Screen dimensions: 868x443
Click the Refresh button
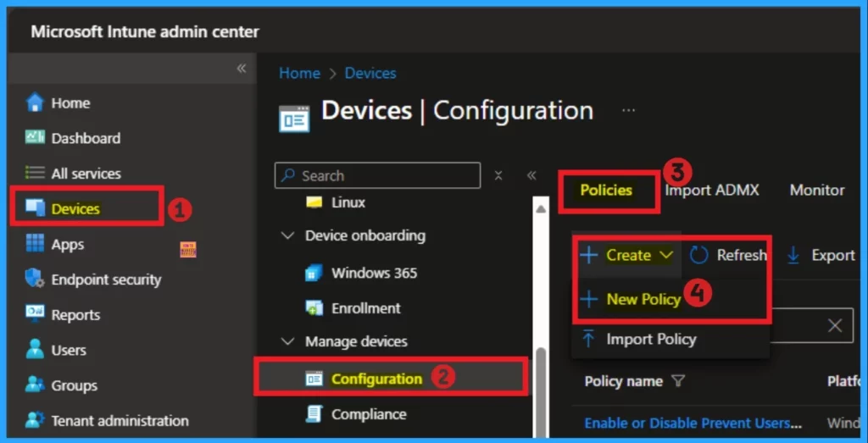pyautogui.click(x=729, y=255)
